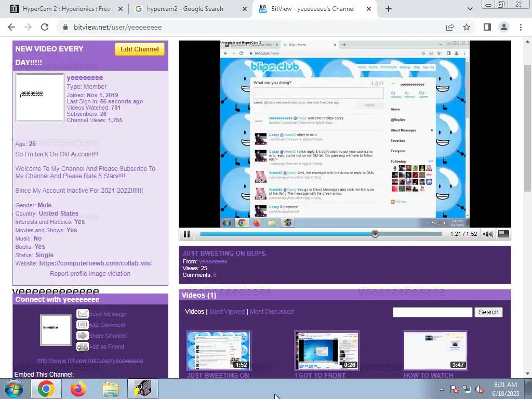Open the Chrome three-dot menu
The width and height of the screenshot is (532, 399).
pyautogui.click(x=521, y=27)
